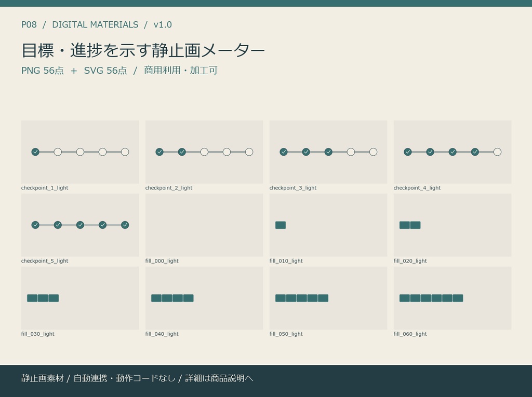Click the DIGITAL MATERIALS breadcrumb text
Image resolution: width=532 pixels, height=397 pixels.
(x=96, y=25)
